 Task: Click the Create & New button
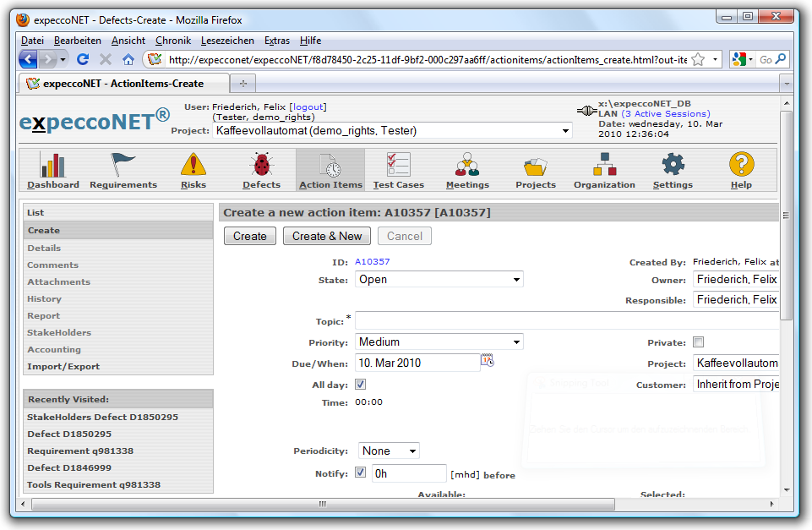327,236
